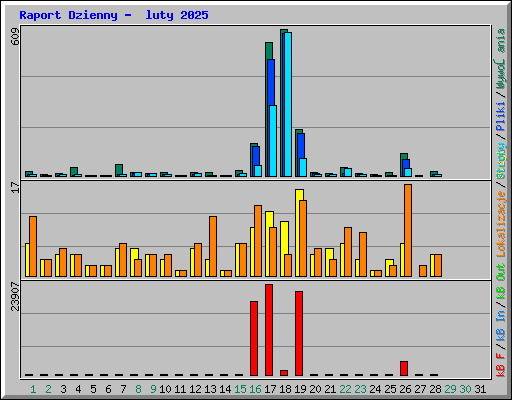Click day label "15" on the x-axis
Screen dimensions: 512x400
[x=240, y=389]
